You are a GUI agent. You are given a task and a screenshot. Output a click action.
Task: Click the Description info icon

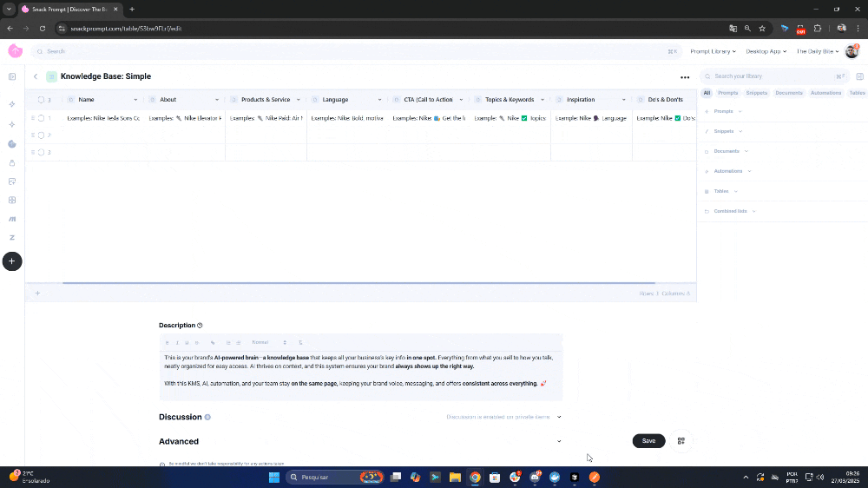click(x=200, y=326)
